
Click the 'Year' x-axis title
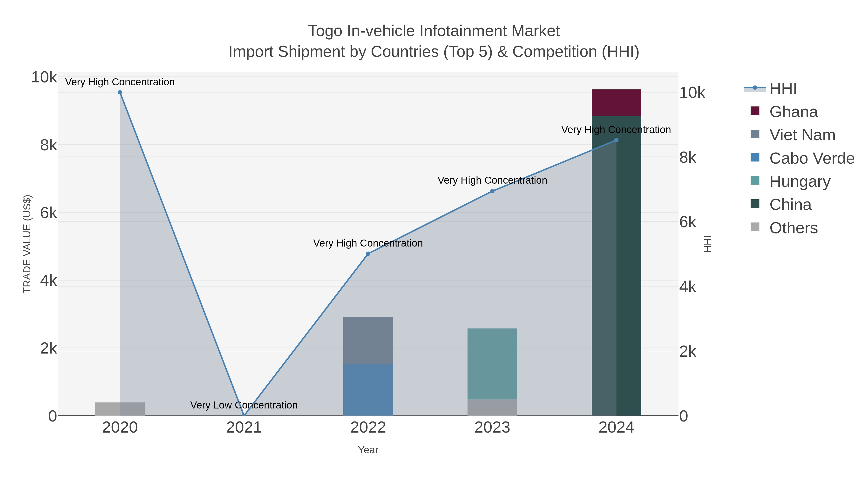pos(368,450)
